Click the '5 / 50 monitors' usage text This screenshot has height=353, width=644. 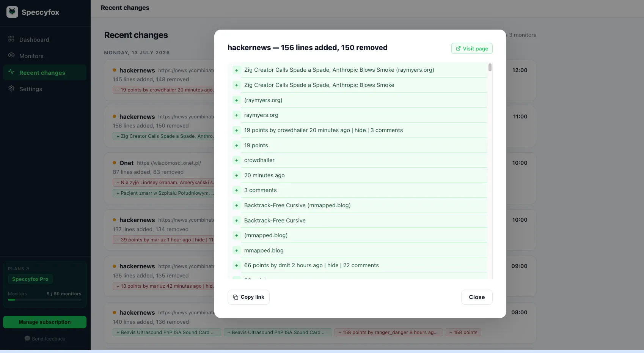[64, 294]
